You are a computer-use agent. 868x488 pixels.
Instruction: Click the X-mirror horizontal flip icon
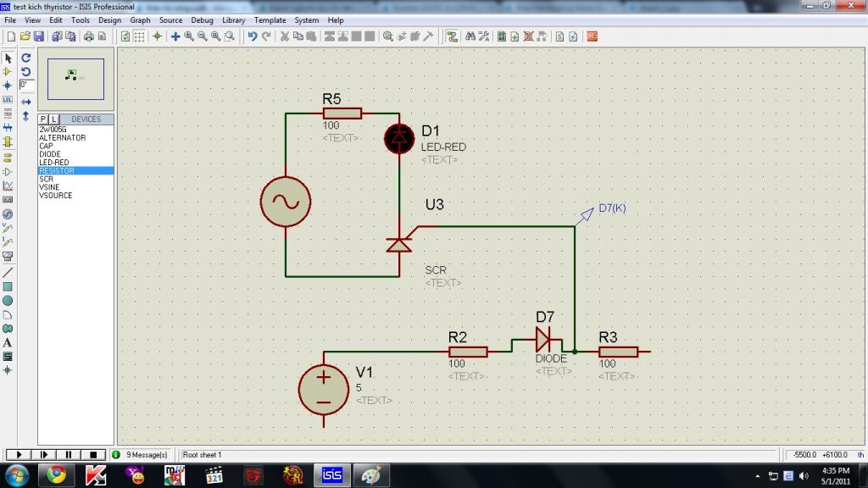(26, 102)
